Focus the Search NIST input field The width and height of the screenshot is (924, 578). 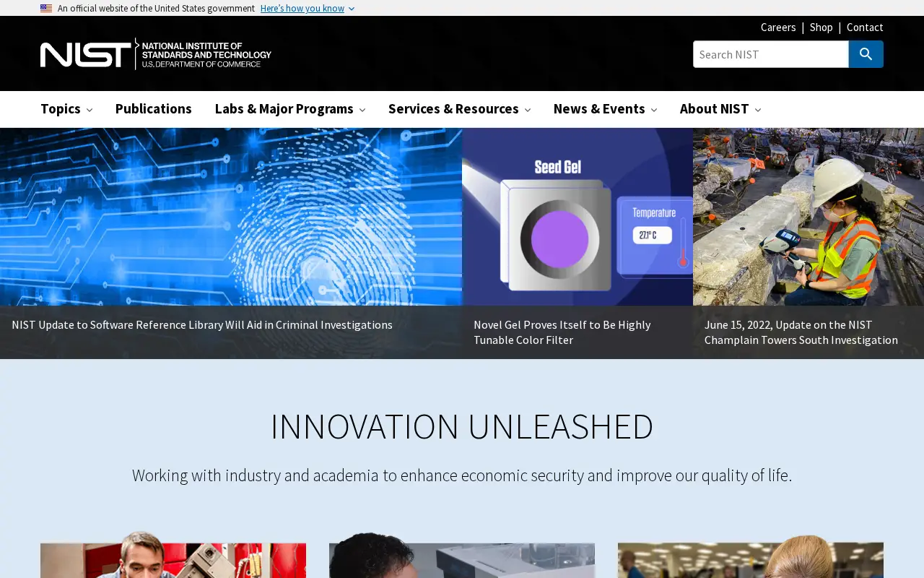pyautogui.click(x=771, y=54)
